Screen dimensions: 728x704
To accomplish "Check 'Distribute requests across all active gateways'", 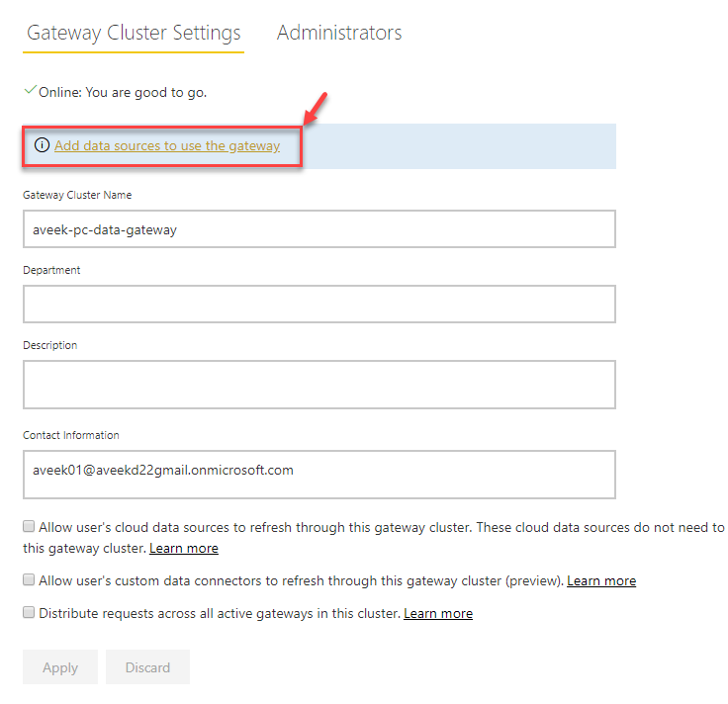I will point(29,613).
